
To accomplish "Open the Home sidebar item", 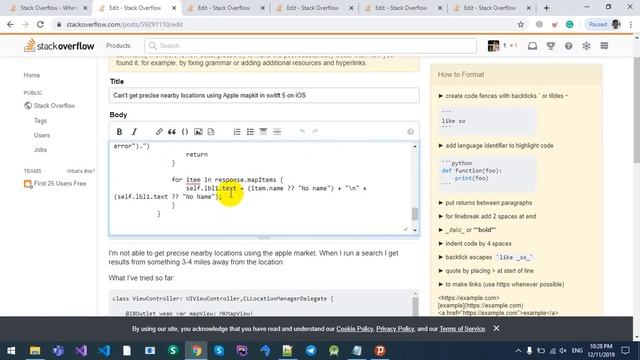I will [32, 75].
